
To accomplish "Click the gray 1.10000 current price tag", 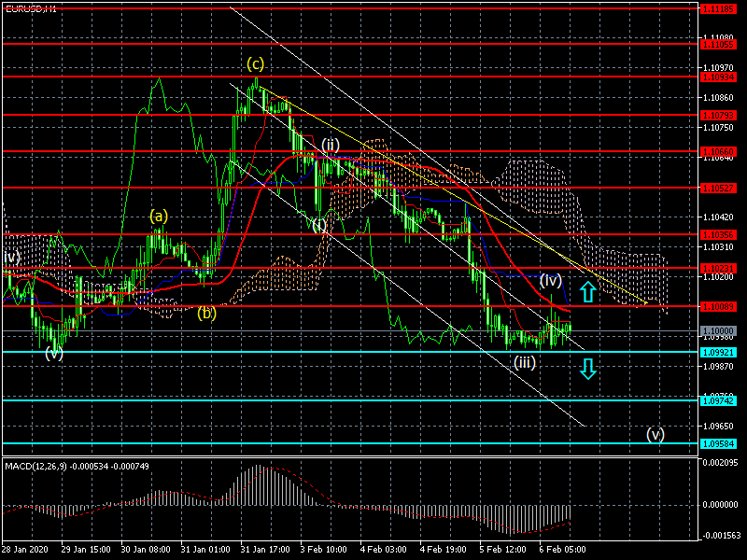I will (x=718, y=331).
